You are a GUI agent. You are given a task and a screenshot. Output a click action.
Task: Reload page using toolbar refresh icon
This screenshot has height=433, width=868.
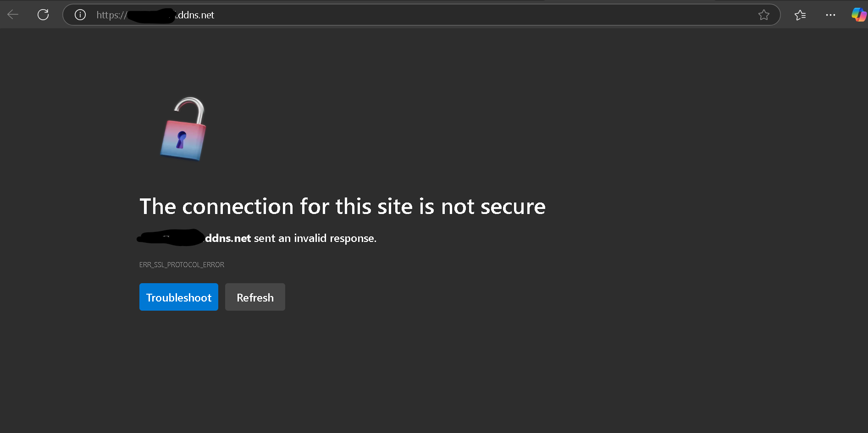[x=43, y=15]
